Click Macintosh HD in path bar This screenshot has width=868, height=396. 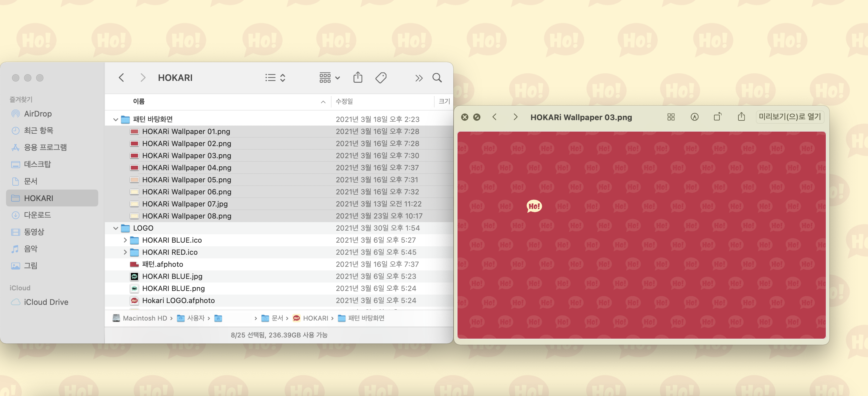point(145,318)
